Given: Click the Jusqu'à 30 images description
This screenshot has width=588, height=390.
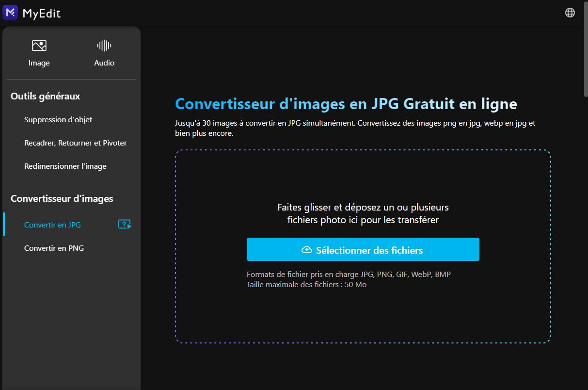Looking at the screenshot, I should pyautogui.click(x=355, y=128).
